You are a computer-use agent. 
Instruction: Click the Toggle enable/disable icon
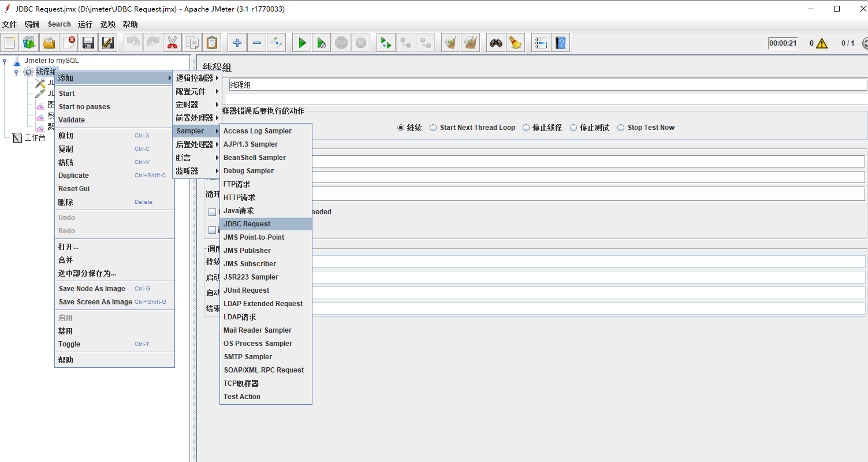click(277, 43)
